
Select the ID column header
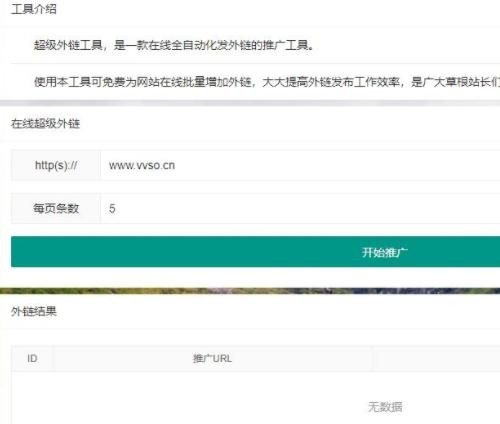(32, 359)
